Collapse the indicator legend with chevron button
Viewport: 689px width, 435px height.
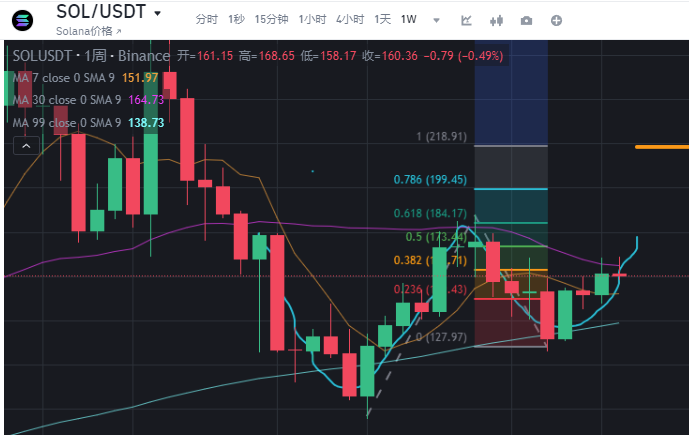tap(23, 147)
